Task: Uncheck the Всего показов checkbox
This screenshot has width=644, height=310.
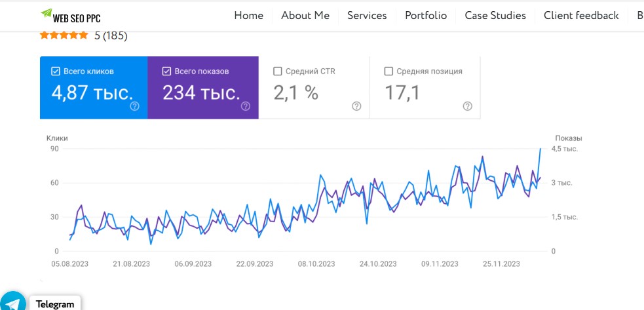Action: coord(166,71)
